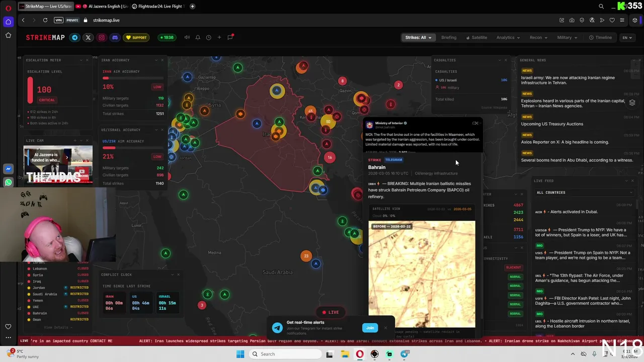This screenshot has width=644, height=362.
Task: Open history clock icon in header
Action: coord(208,37)
